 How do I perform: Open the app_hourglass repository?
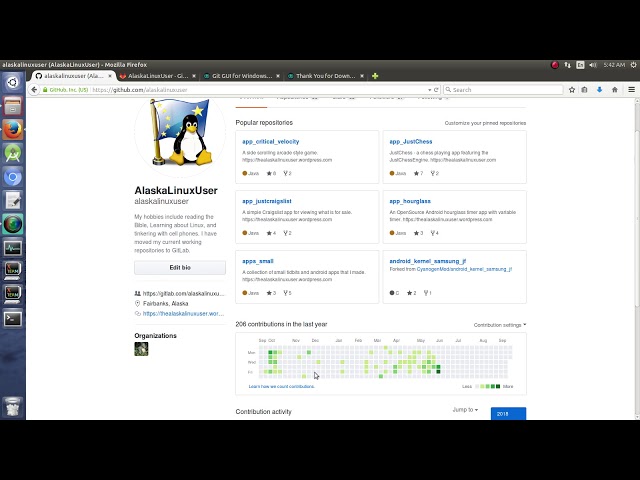pos(410,201)
